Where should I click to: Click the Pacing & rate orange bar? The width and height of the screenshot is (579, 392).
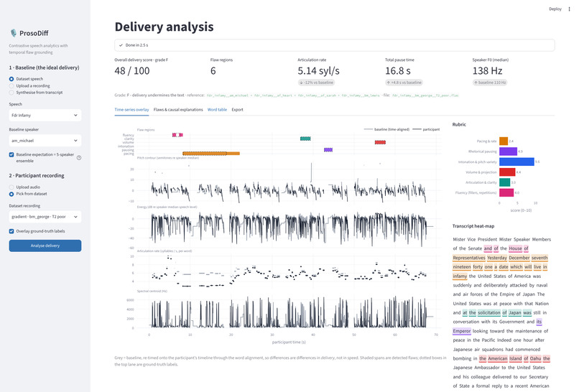(504, 141)
